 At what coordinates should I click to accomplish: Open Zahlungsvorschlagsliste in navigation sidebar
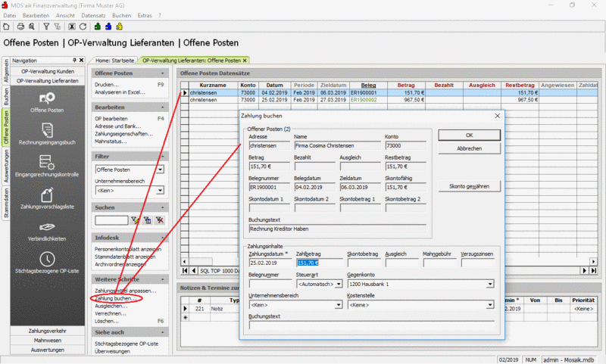point(47,198)
